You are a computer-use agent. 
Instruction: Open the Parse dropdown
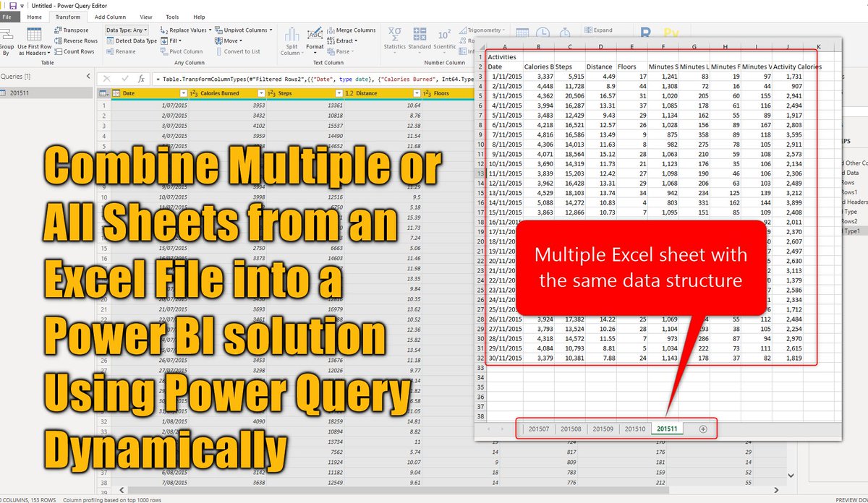pos(341,52)
